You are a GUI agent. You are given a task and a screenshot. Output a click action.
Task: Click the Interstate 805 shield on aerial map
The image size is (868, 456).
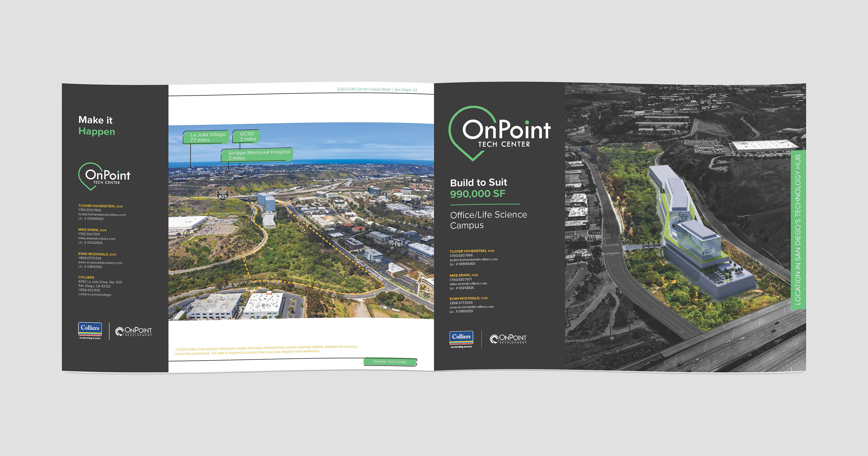pyautogui.click(x=222, y=195)
